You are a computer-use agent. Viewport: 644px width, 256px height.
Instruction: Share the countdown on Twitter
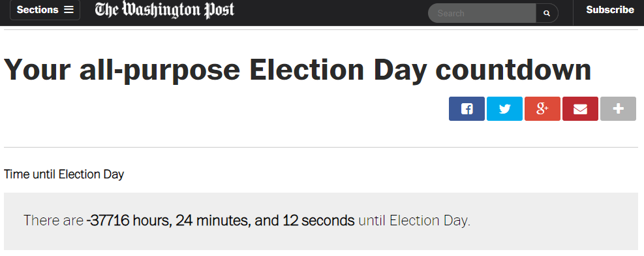click(x=504, y=109)
